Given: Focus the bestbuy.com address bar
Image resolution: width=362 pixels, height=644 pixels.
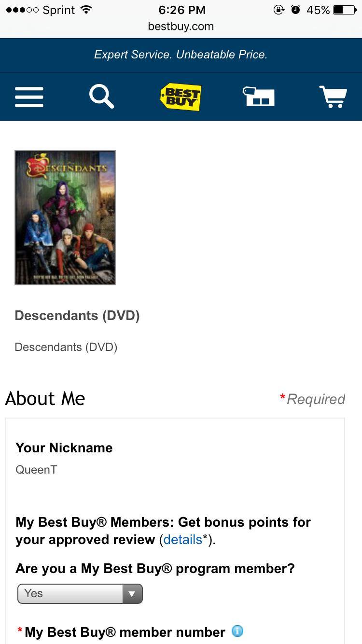Looking at the screenshot, I should point(181,26).
